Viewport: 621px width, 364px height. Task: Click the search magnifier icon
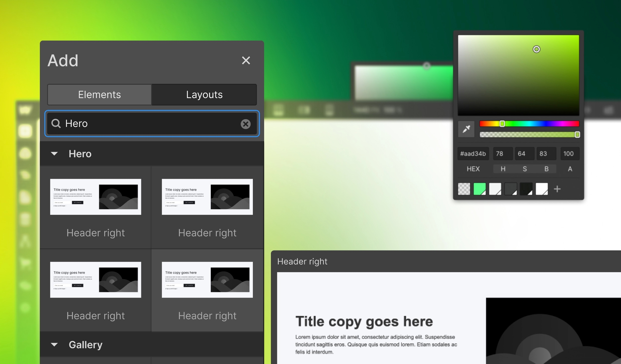coord(56,123)
